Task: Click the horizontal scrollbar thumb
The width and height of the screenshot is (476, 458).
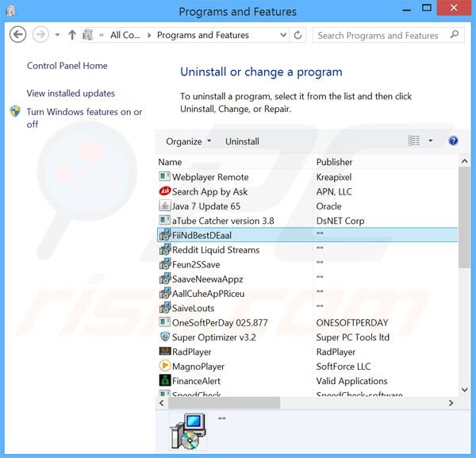Action: tap(224, 402)
